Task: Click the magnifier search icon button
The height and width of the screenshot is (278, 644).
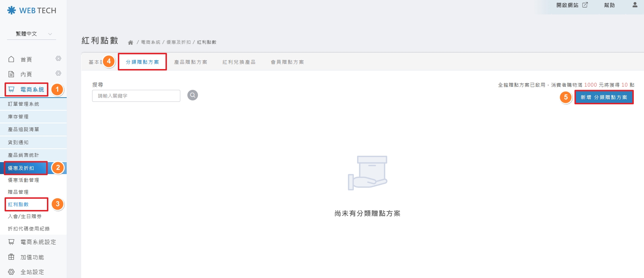Action: tap(192, 95)
